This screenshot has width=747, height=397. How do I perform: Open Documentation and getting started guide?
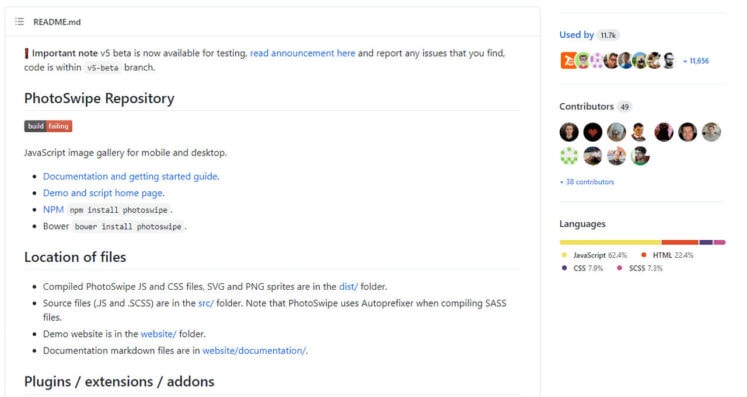pyautogui.click(x=131, y=176)
